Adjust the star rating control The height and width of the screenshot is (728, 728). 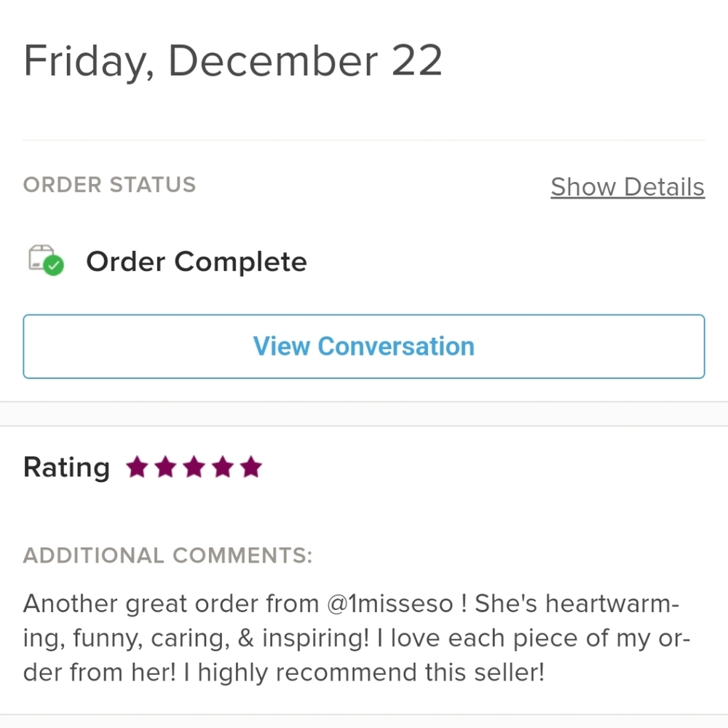pyautogui.click(x=194, y=467)
